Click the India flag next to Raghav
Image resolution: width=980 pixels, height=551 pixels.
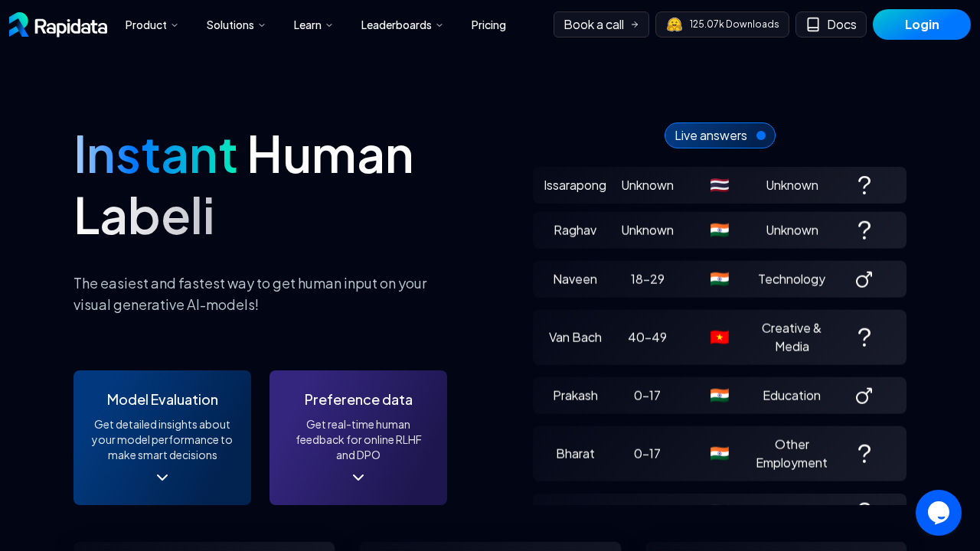point(719,230)
